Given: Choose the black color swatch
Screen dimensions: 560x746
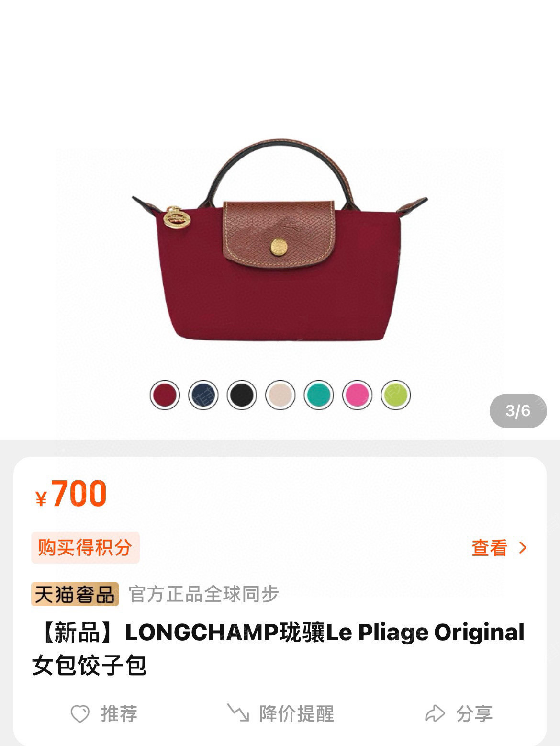Looking at the screenshot, I should 242,395.
